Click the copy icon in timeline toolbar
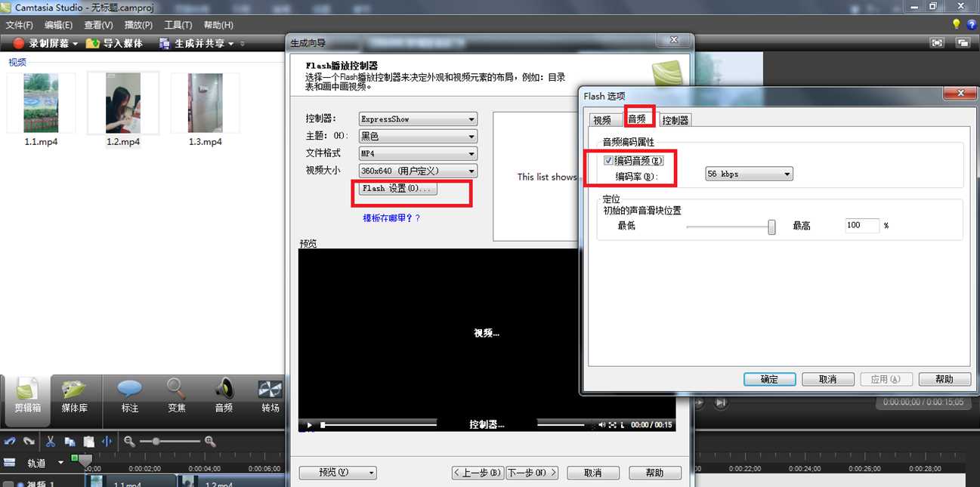The height and width of the screenshot is (487, 980). pyautogui.click(x=70, y=442)
